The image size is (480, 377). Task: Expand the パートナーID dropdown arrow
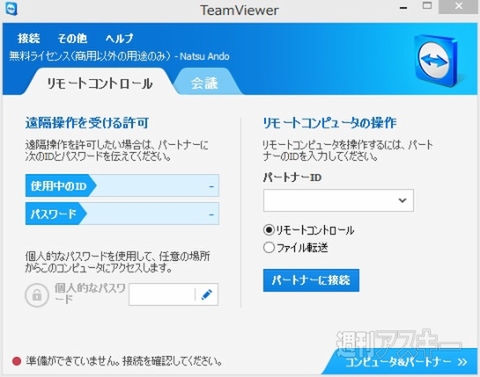coord(402,200)
